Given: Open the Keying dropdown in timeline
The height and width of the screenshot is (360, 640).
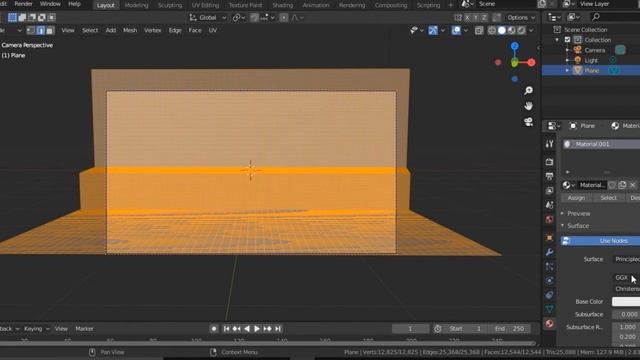Looking at the screenshot, I should 36,329.
